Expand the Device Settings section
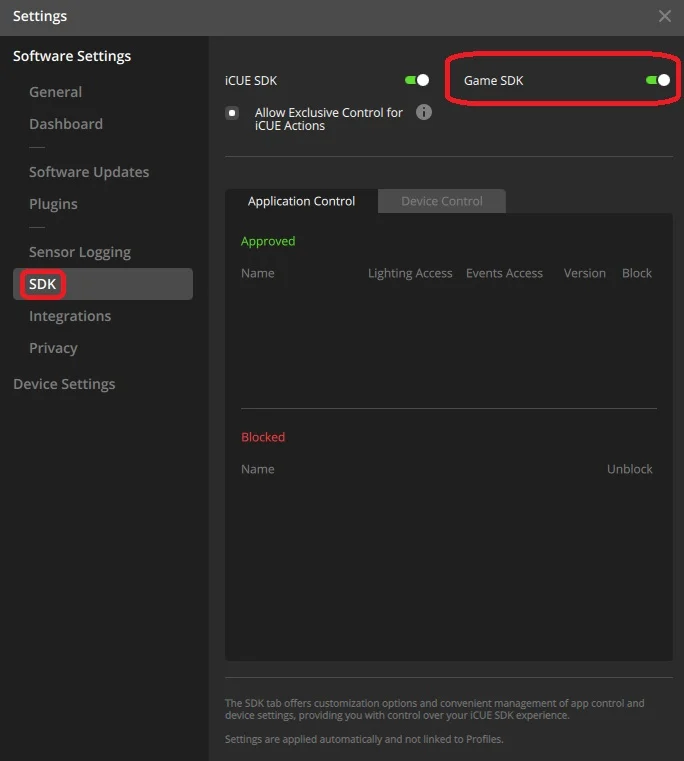 [64, 384]
